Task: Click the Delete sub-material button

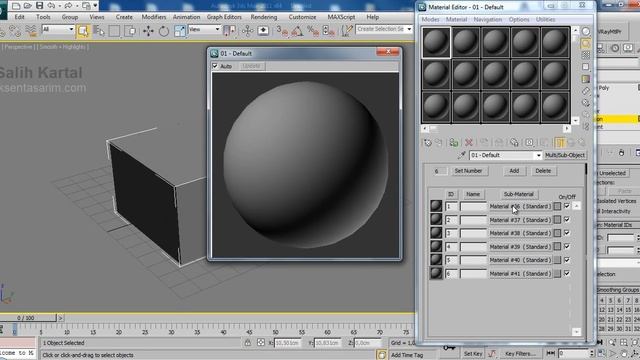Action: pyautogui.click(x=543, y=171)
